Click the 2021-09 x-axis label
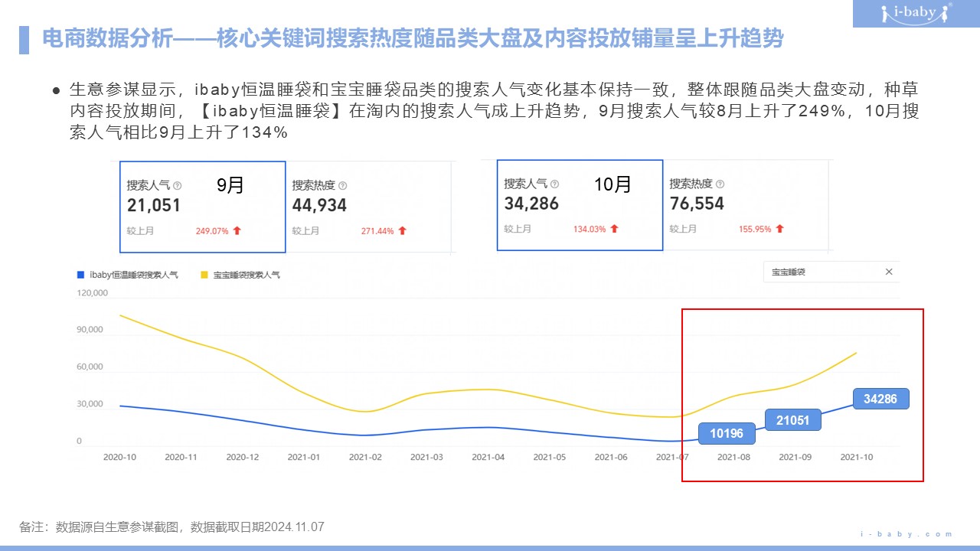The width and height of the screenshot is (980, 551). point(795,457)
